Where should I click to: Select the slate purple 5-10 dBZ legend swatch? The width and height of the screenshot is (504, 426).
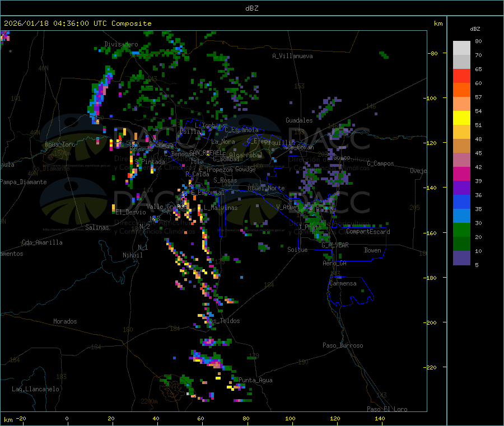(x=461, y=258)
